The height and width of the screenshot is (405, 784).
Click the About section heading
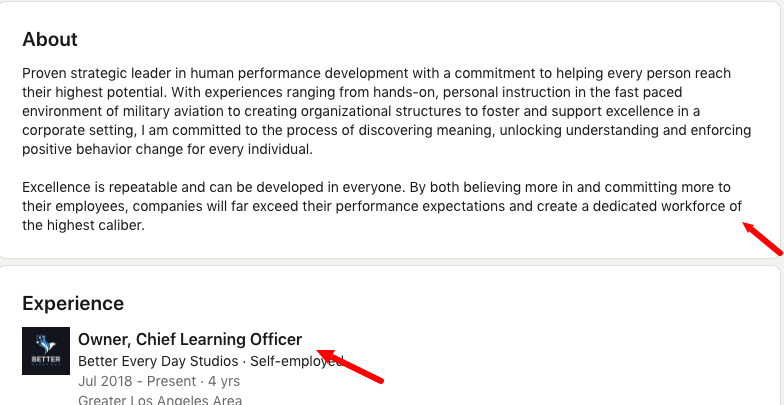[x=50, y=40]
